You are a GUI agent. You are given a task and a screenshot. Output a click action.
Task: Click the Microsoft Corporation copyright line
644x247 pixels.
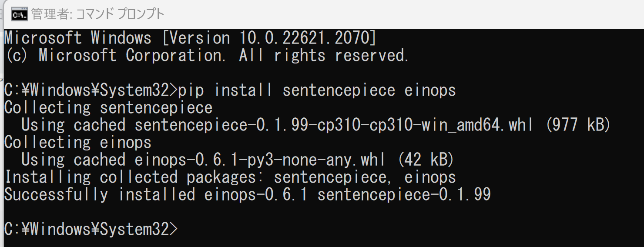pyautogui.click(x=207, y=56)
